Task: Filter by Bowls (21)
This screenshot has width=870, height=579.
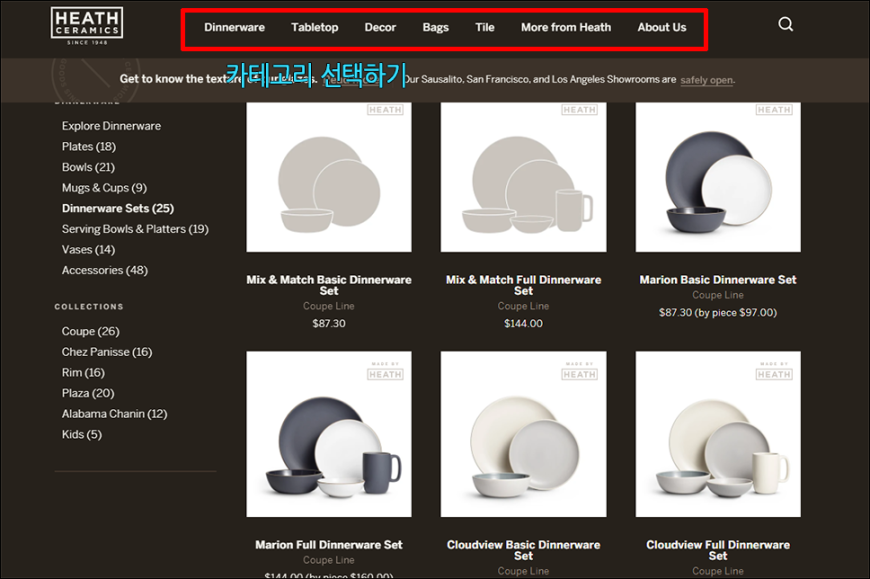Action: click(x=88, y=167)
